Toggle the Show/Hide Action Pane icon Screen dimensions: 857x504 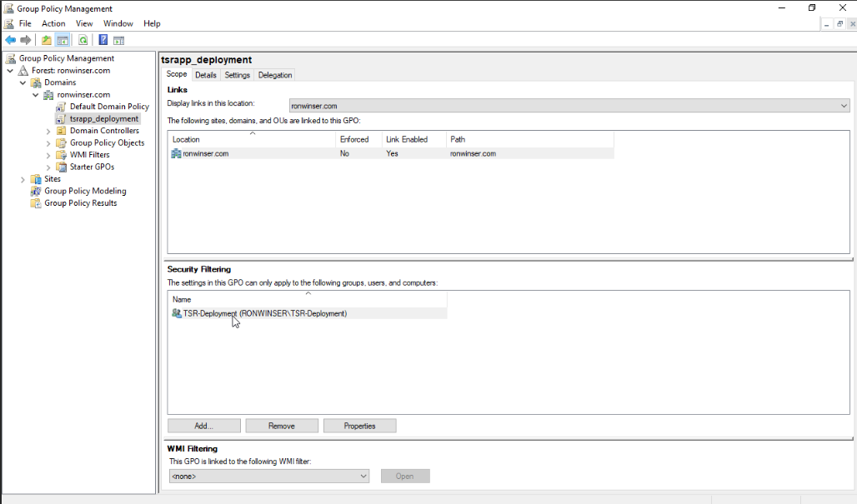(x=119, y=40)
